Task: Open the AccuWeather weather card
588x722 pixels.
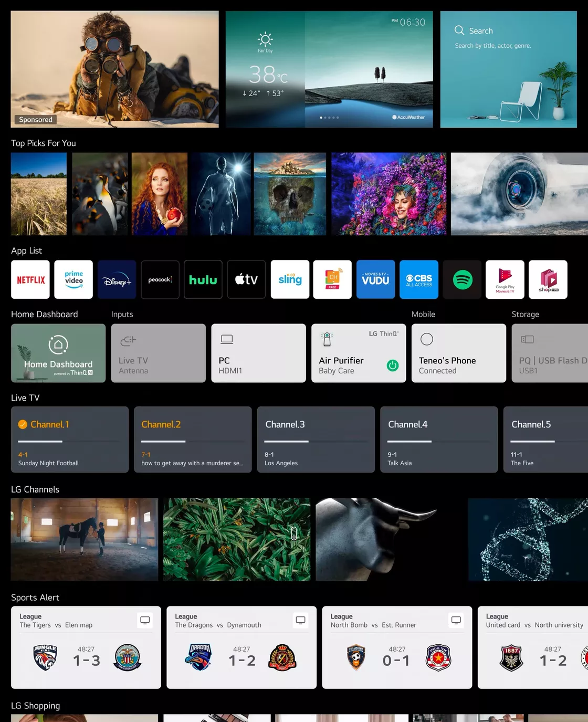Action: tap(329, 69)
